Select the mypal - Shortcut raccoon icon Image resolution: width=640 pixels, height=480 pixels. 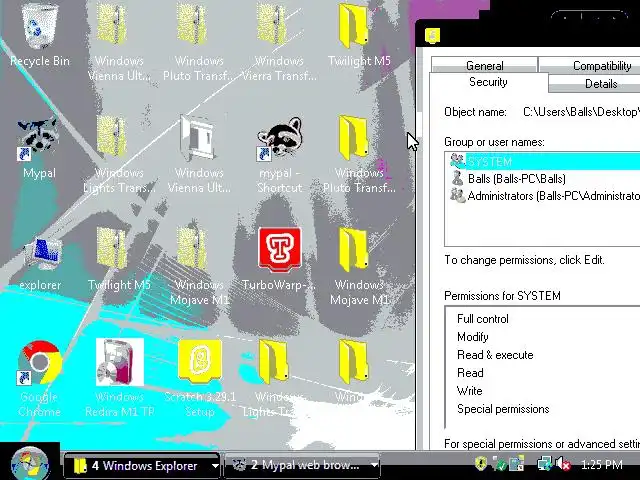pyautogui.click(x=280, y=138)
